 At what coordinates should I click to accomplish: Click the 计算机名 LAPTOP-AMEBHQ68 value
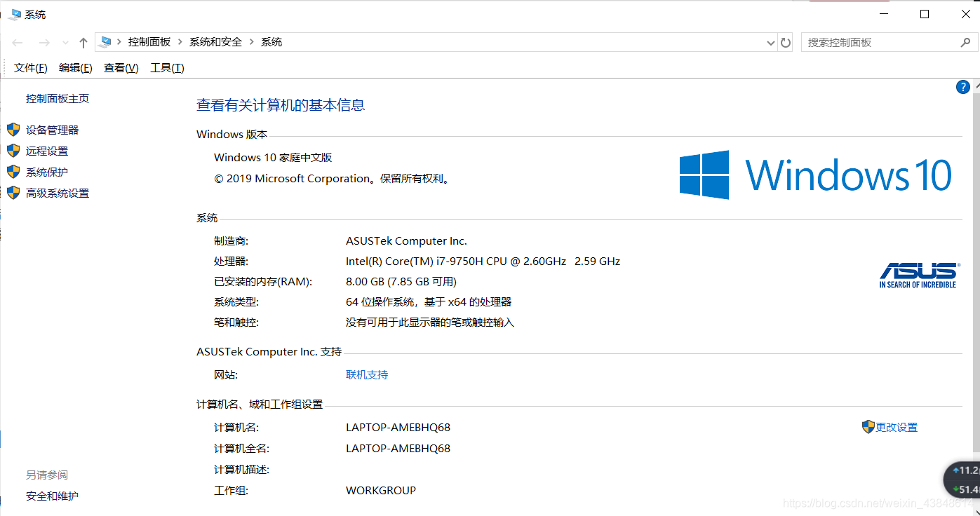398,427
